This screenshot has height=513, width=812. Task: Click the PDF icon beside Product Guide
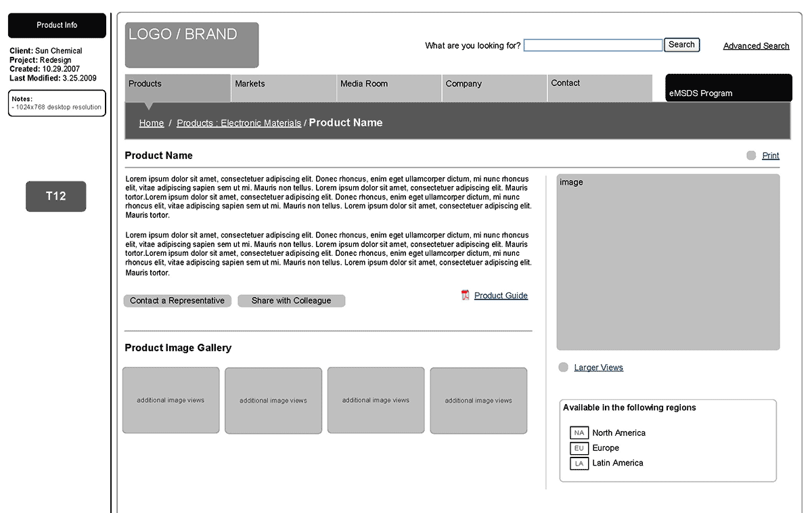465,295
